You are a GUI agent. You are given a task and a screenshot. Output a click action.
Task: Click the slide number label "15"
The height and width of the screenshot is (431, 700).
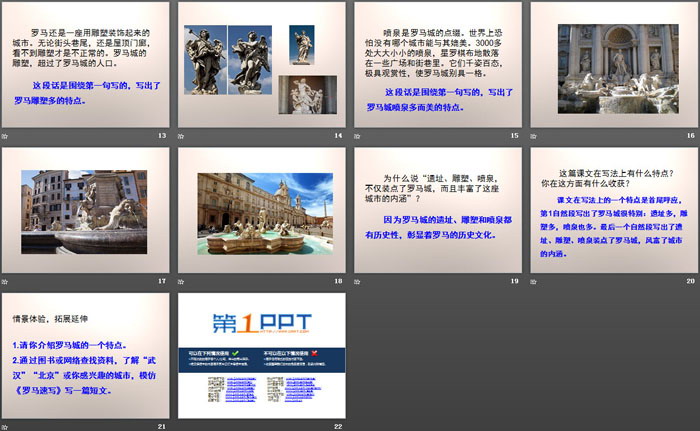pos(515,135)
